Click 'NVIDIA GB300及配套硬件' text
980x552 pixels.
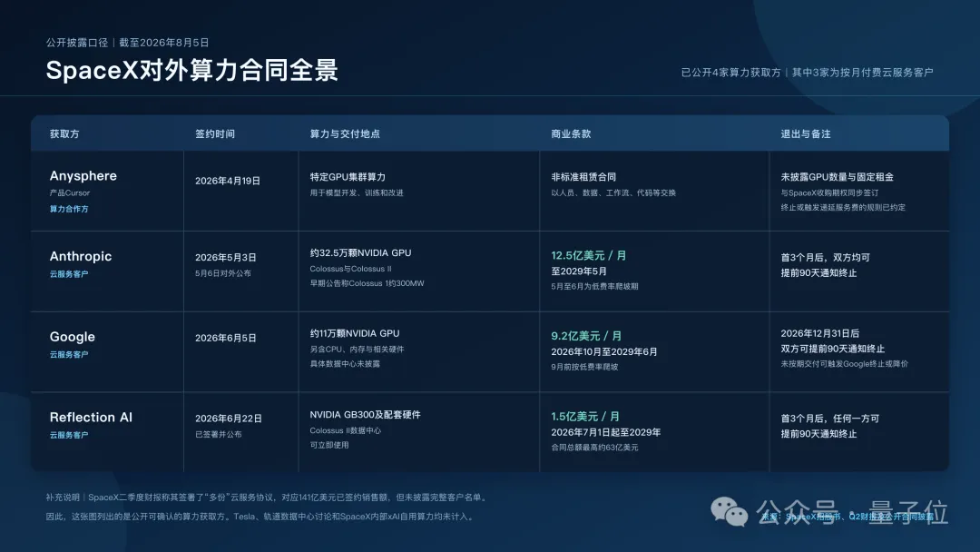[x=365, y=415]
